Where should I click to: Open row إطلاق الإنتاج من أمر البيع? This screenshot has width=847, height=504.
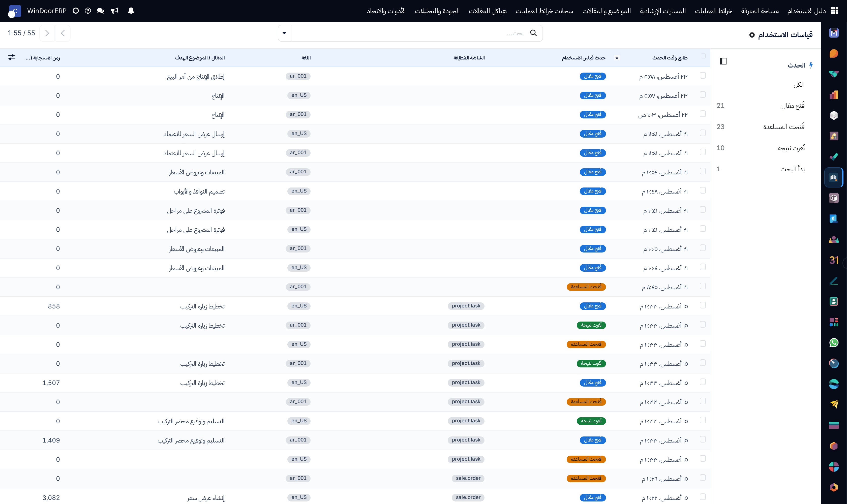pos(355,76)
